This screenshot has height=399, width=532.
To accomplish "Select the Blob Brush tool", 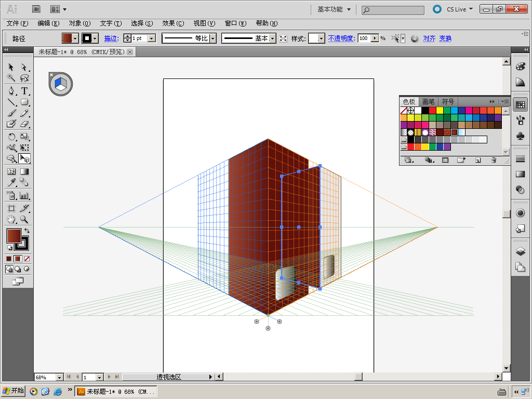I will coord(11,124).
